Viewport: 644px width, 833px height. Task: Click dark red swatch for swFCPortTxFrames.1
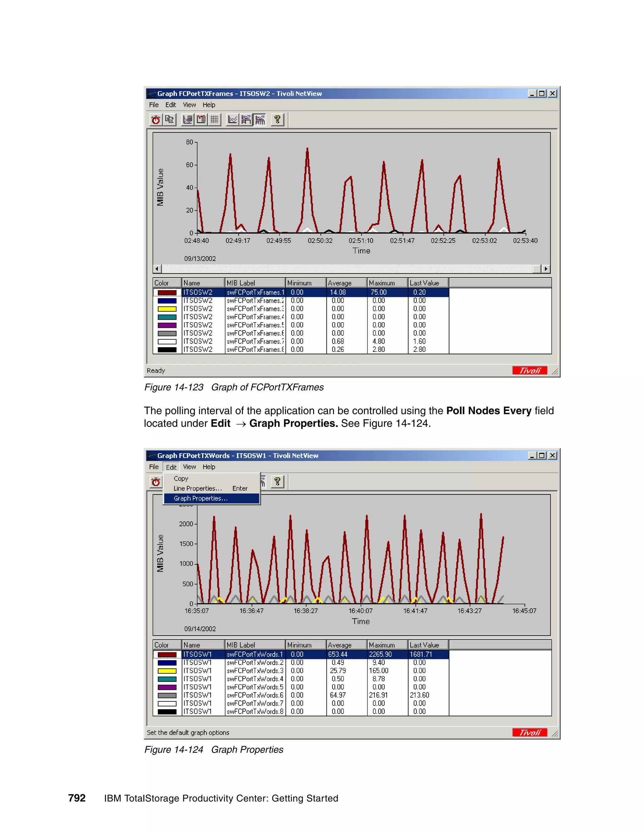(x=167, y=293)
